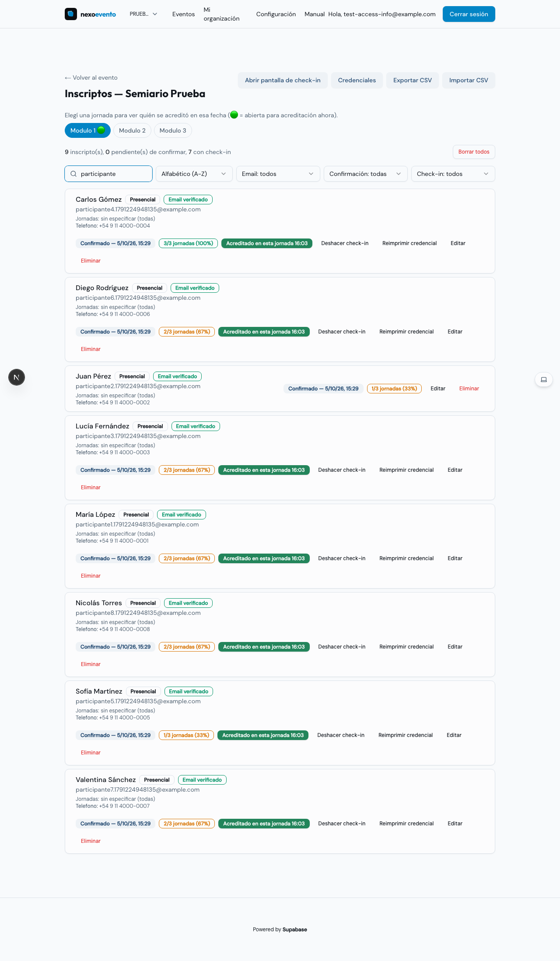Reprint credential for Nicolás Torres
Image resolution: width=560 pixels, height=961 pixels.
pyautogui.click(x=406, y=647)
